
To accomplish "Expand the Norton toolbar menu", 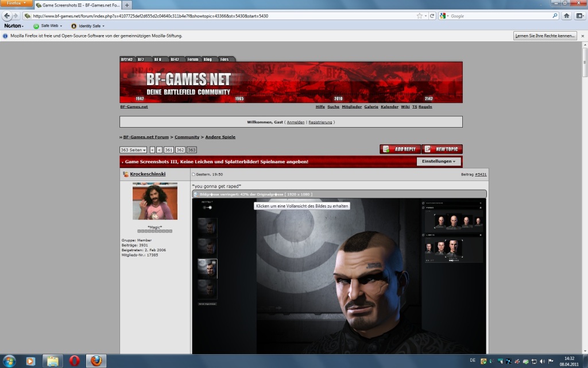I will coord(14,26).
